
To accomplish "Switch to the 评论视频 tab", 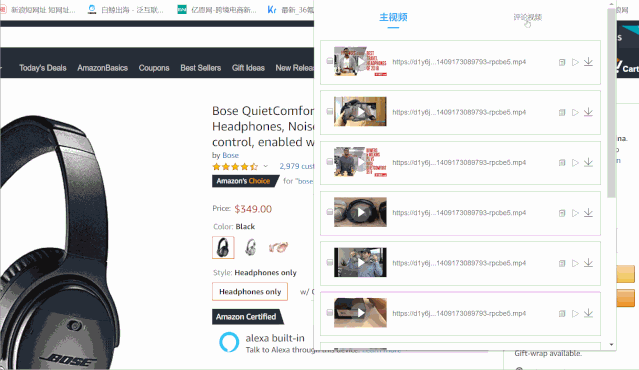I will pyautogui.click(x=527, y=17).
